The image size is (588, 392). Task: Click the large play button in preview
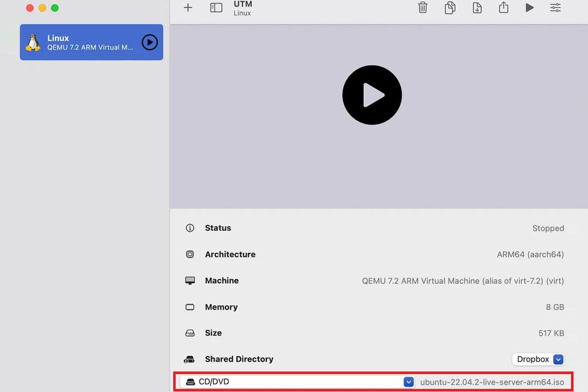(372, 95)
